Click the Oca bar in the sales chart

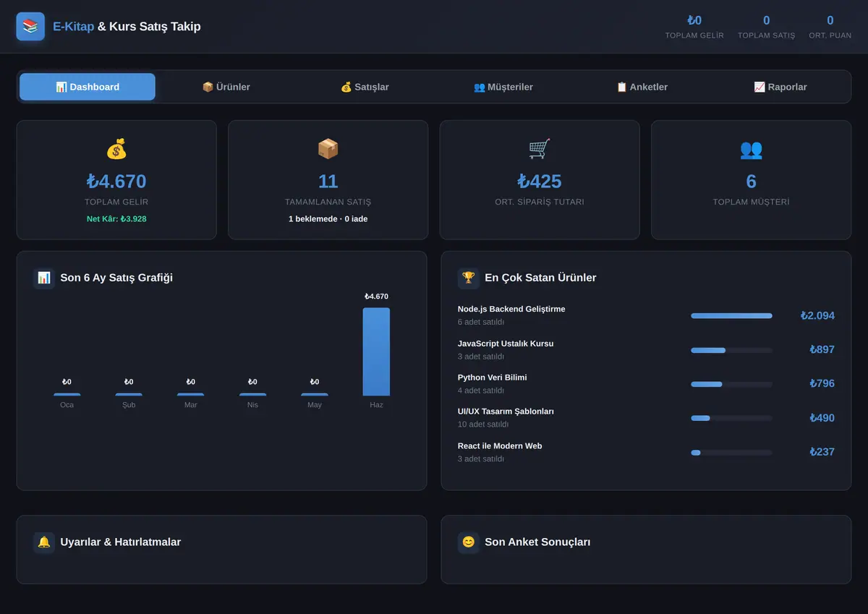[67, 394]
